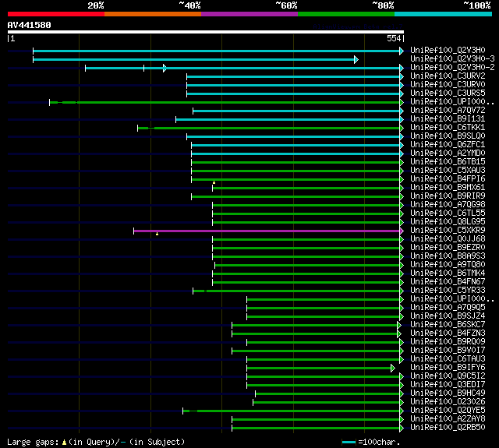Screen dimensions: 499x448
Task: Click the red 20% identity legend segment
Action: (56, 14)
